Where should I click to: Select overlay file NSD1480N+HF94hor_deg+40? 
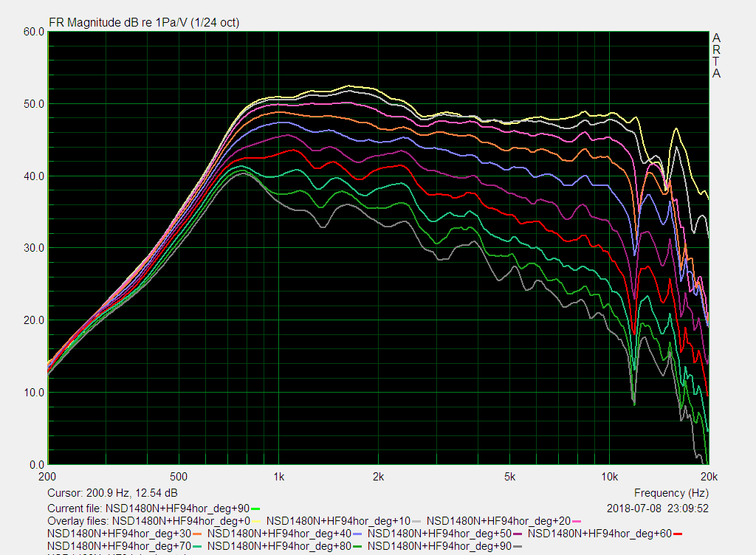tap(279, 534)
